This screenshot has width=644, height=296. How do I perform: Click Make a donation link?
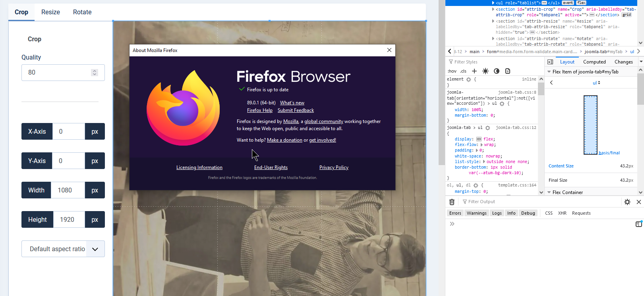tap(284, 140)
